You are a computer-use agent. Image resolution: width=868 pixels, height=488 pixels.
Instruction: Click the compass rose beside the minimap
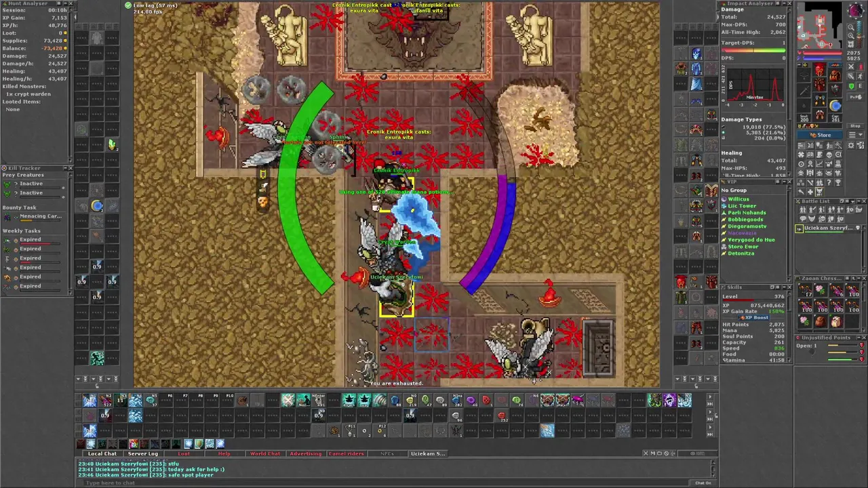(856, 10)
